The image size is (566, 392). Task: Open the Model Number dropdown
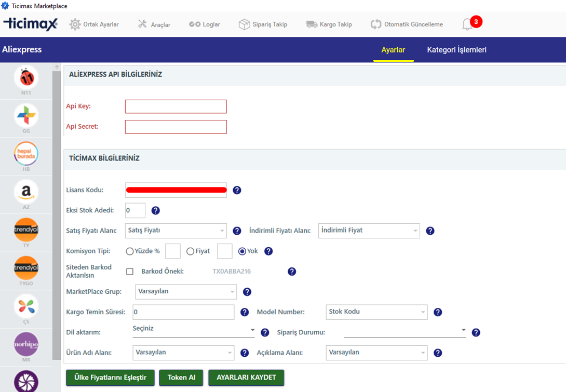point(376,312)
